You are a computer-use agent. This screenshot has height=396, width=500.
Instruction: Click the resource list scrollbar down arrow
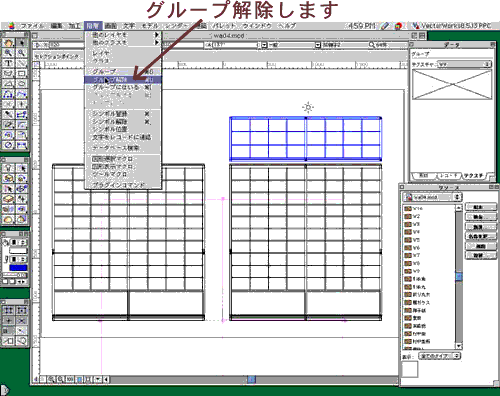tap(459, 346)
